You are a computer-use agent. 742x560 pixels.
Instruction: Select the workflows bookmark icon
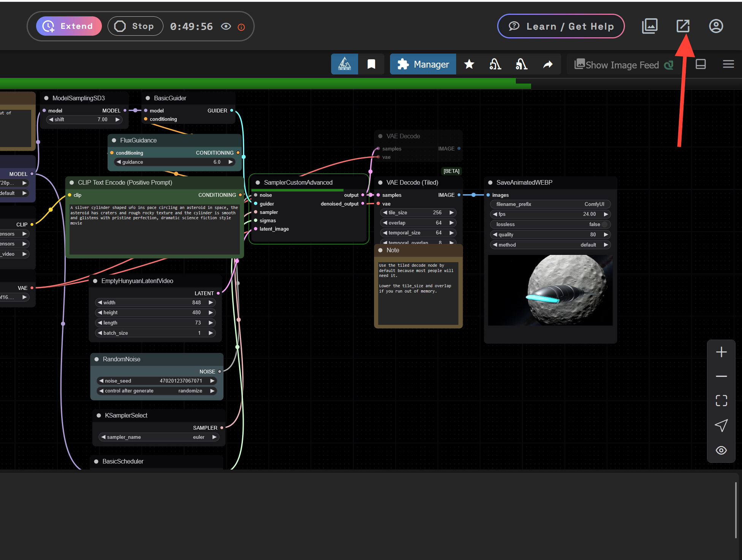coord(371,64)
